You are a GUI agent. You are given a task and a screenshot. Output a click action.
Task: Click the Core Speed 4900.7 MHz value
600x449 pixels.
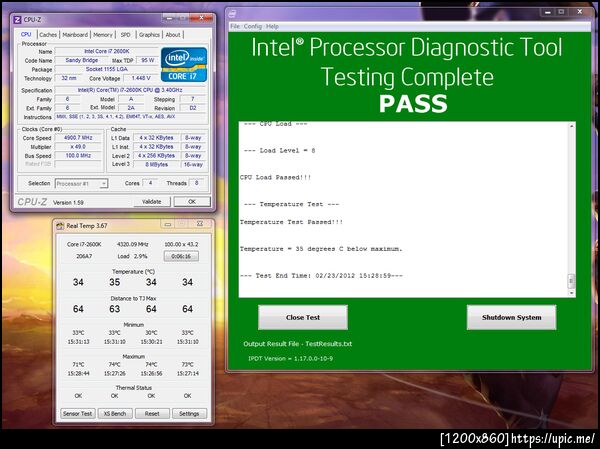[78, 138]
